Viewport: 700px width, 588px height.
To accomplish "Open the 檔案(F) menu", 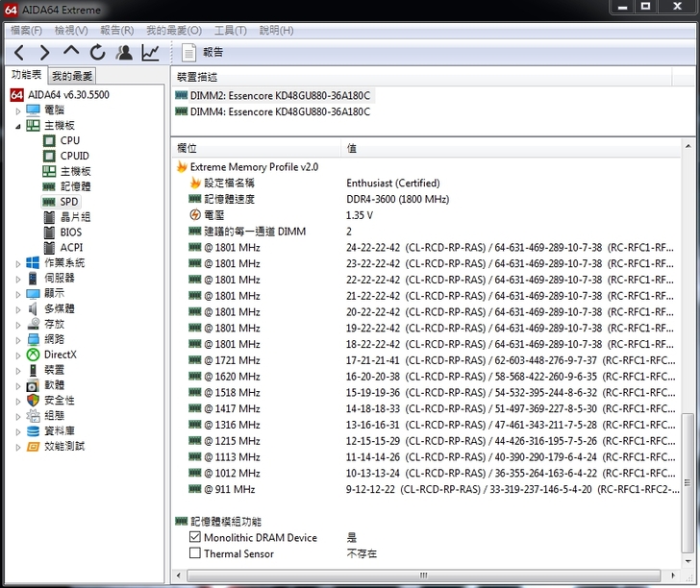I will [26, 31].
